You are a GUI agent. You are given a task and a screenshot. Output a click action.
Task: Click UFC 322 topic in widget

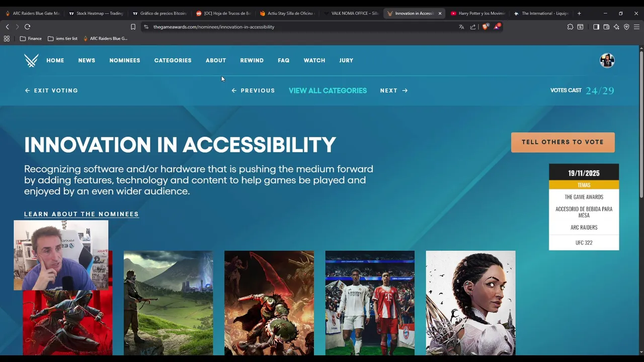pyautogui.click(x=584, y=242)
